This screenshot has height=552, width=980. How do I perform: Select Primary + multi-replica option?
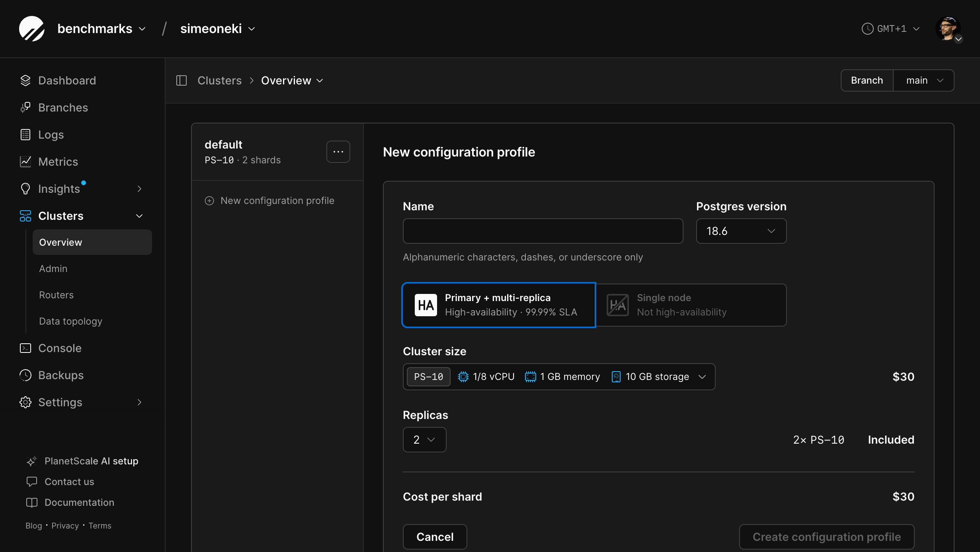pos(499,305)
